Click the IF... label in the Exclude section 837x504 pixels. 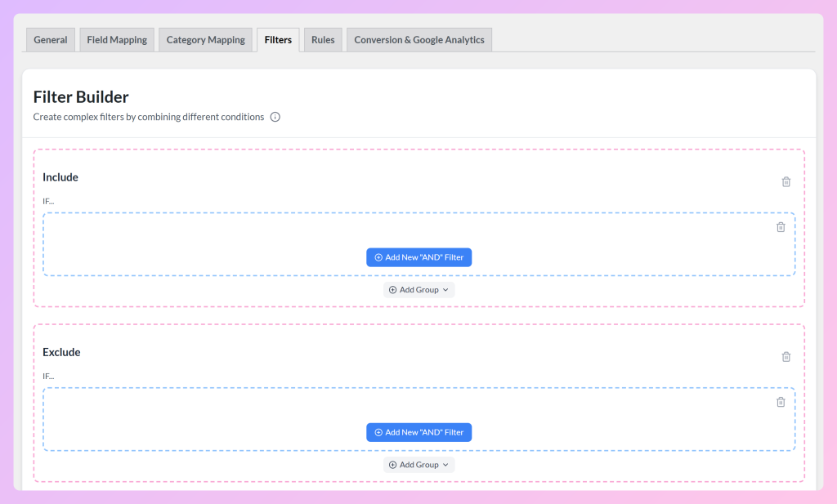48,376
